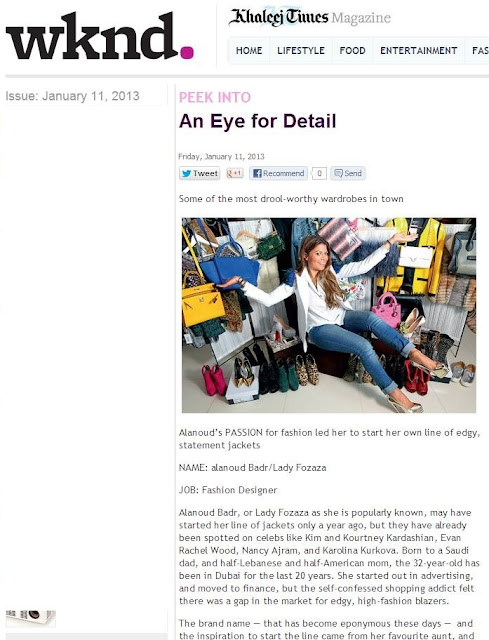Click the An Eye for Detail headline
The width and height of the screenshot is (489, 640).
pyautogui.click(x=258, y=121)
